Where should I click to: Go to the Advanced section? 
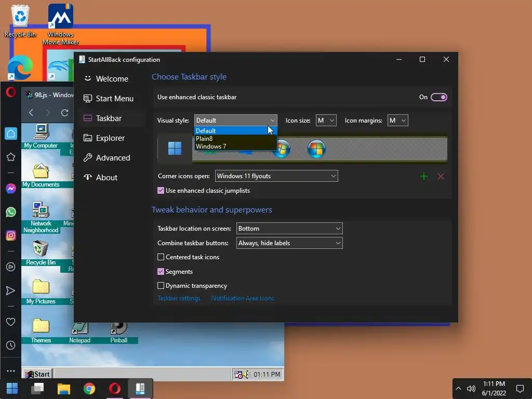tap(112, 158)
